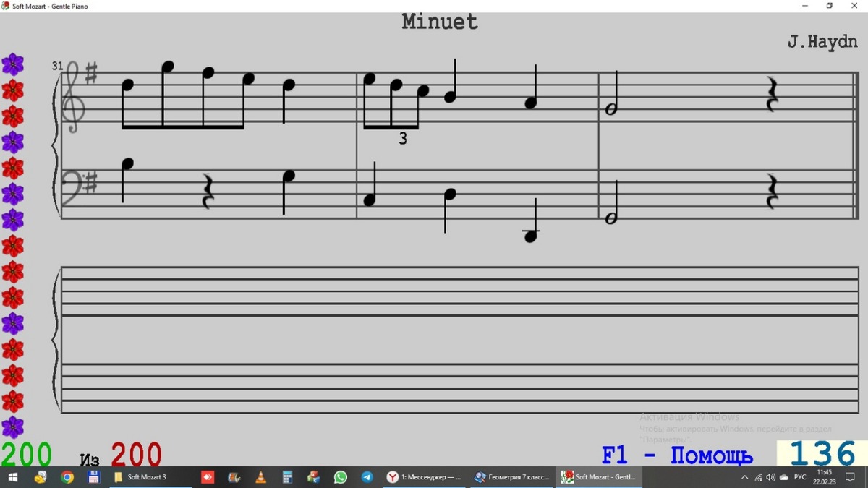Screen dimensions: 868x488
Task: Open the Wi-Fi network tray icon
Action: 758,477
